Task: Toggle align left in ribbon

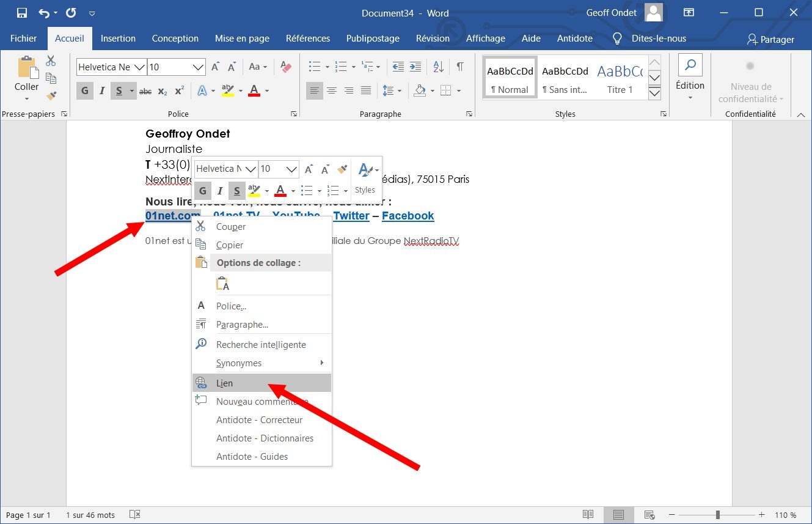Action: pyautogui.click(x=315, y=91)
